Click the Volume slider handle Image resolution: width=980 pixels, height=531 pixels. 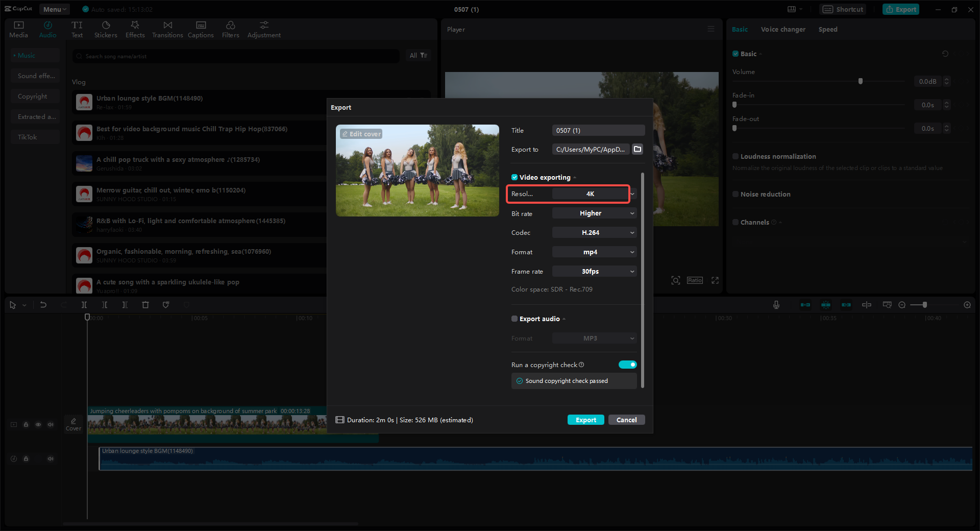coord(861,81)
